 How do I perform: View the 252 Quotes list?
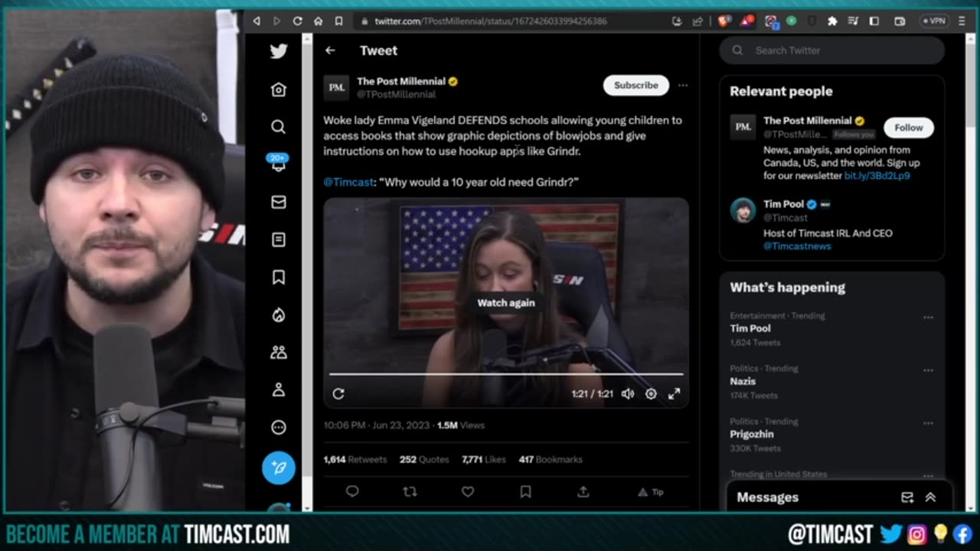tap(424, 459)
